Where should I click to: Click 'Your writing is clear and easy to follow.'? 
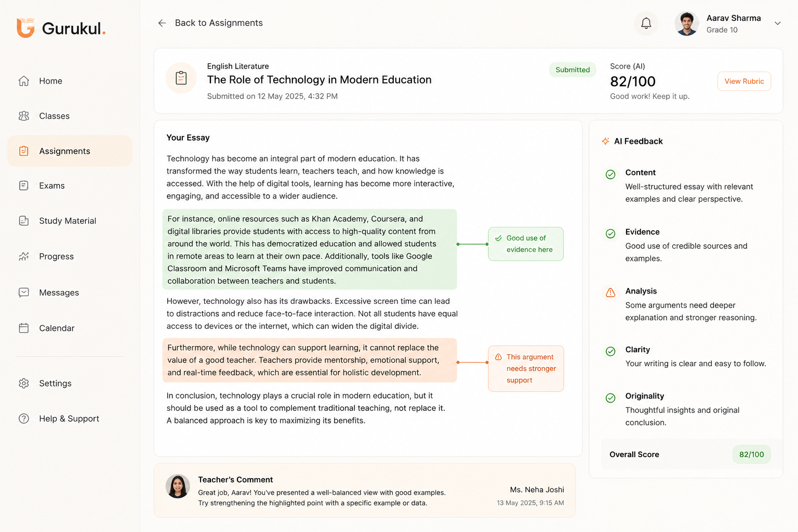[696, 364]
